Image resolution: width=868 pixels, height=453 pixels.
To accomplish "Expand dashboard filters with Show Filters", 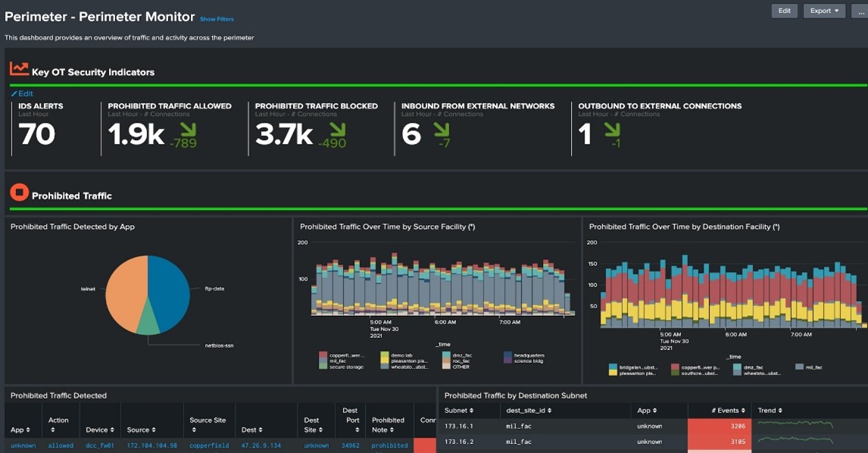I will point(217,19).
